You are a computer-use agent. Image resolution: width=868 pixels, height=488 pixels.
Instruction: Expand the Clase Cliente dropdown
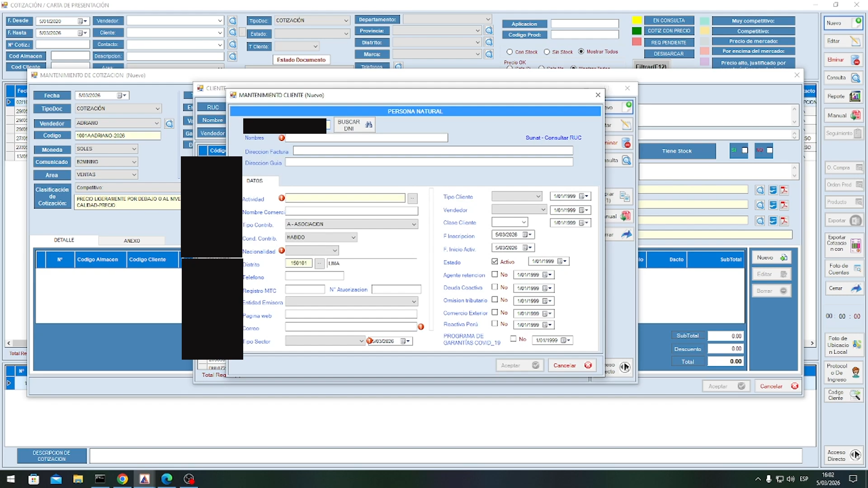(x=510, y=222)
